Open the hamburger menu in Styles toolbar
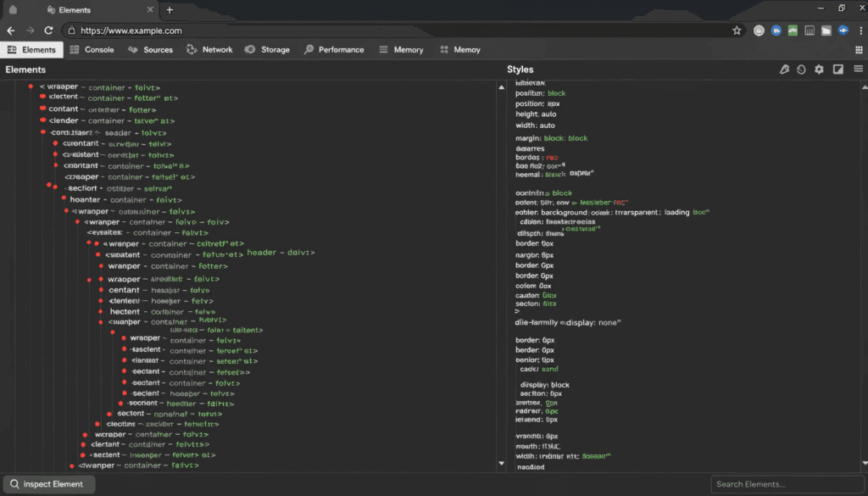The image size is (868, 496). pos(858,69)
